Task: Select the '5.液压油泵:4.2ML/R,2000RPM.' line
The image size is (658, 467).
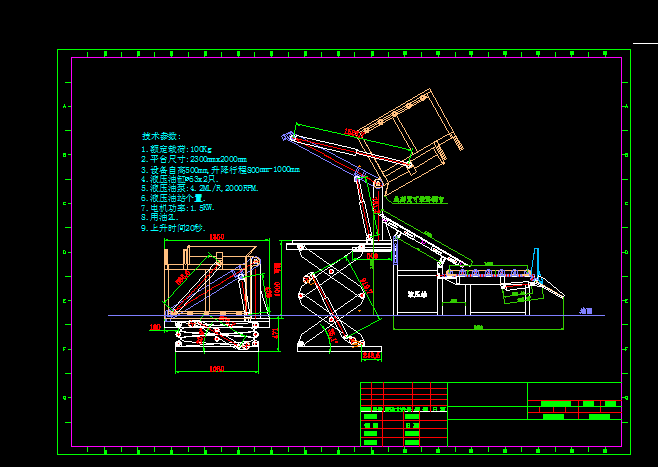Action: pyautogui.click(x=200, y=188)
